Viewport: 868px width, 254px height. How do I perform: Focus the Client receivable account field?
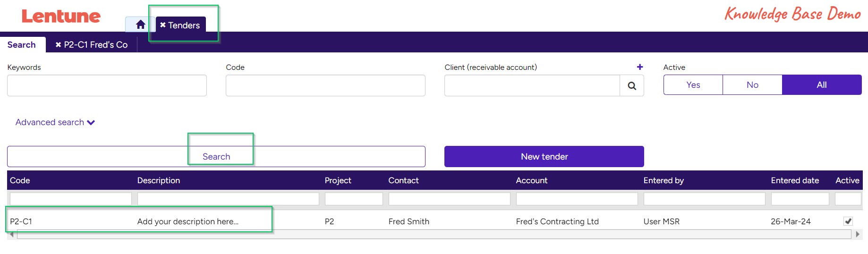[x=532, y=85]
